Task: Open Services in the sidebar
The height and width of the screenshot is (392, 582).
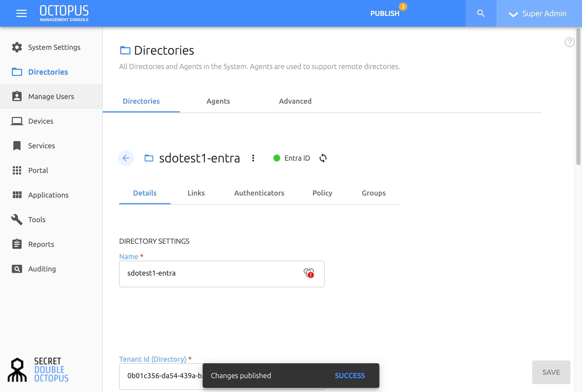Action: [x=51, y=146]
